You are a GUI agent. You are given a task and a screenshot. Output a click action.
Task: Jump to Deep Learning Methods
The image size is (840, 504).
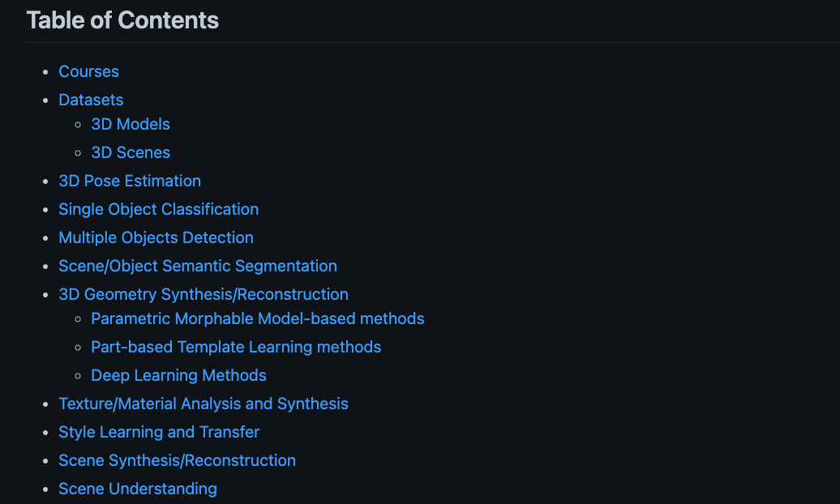(x=178, y=375)
